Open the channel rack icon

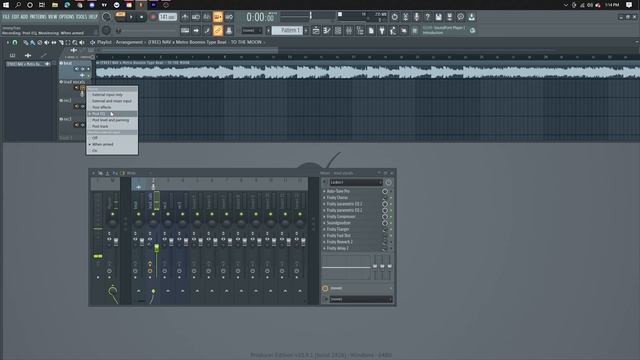338,31
